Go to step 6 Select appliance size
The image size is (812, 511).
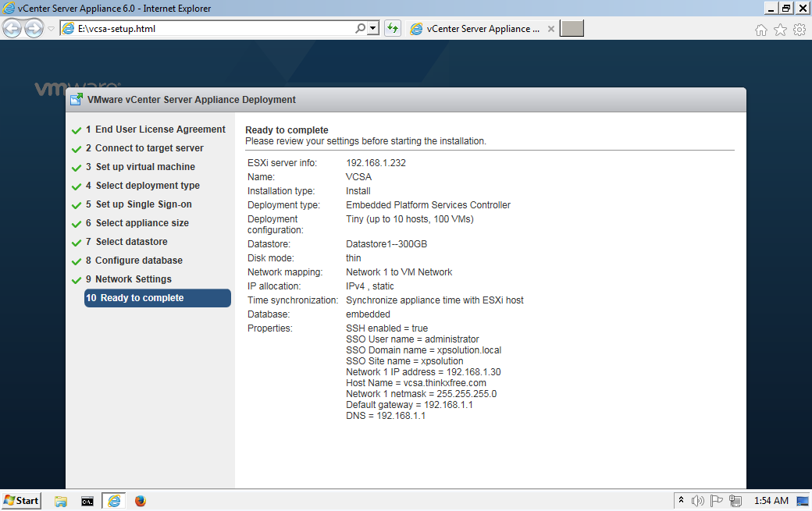point(137,223)
